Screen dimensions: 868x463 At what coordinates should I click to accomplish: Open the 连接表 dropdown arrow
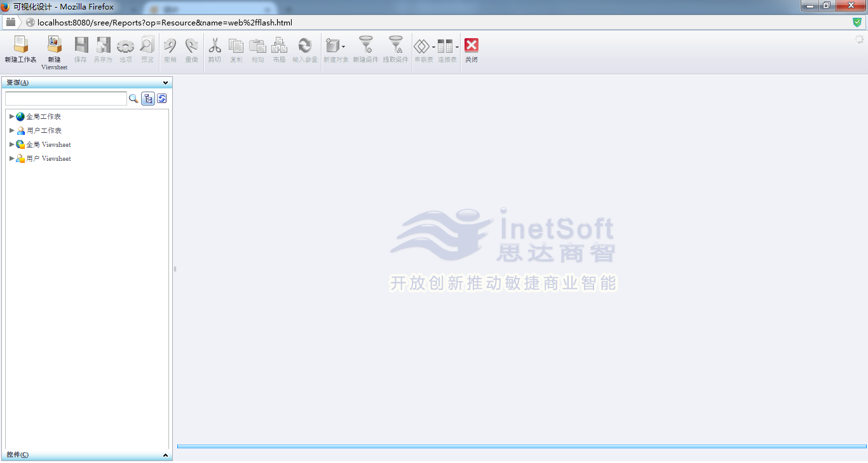[x=457, y=46]
